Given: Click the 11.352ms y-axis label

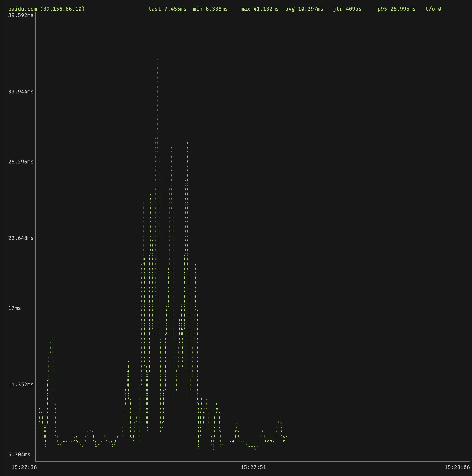Looking at the screenshot, I should 21,385.
